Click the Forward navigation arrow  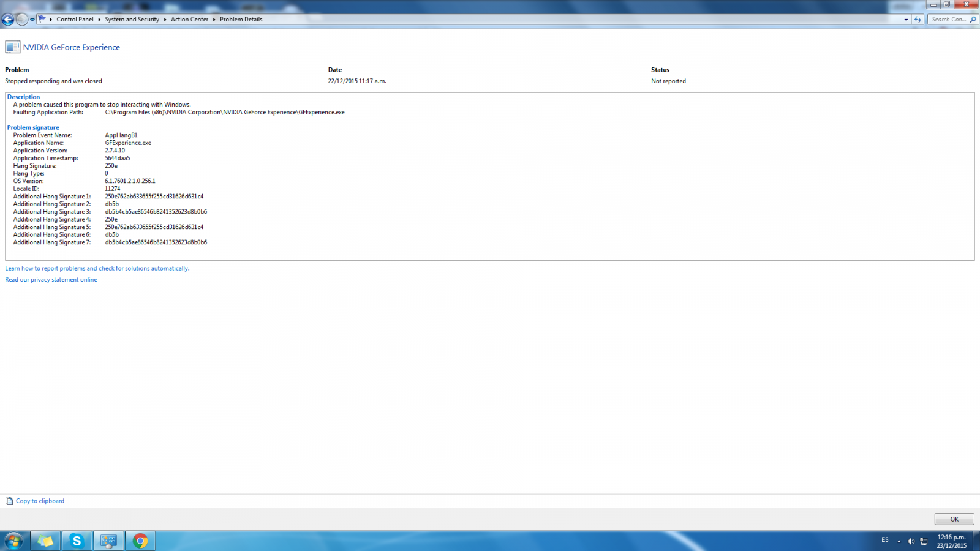(21, 20)
